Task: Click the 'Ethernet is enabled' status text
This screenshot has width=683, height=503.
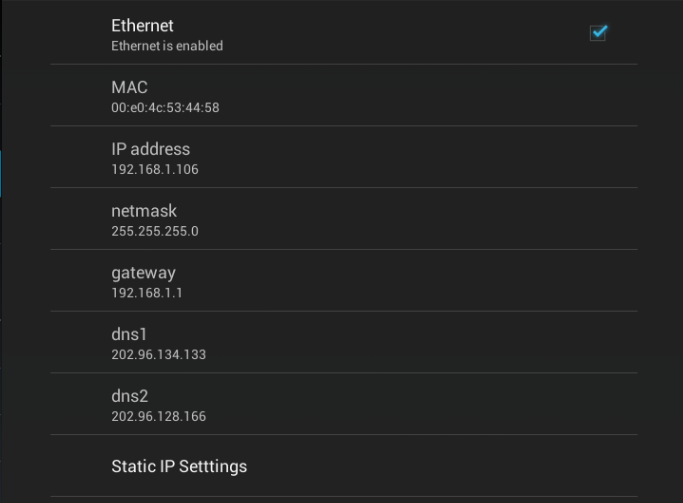Action: pos(167,46)
